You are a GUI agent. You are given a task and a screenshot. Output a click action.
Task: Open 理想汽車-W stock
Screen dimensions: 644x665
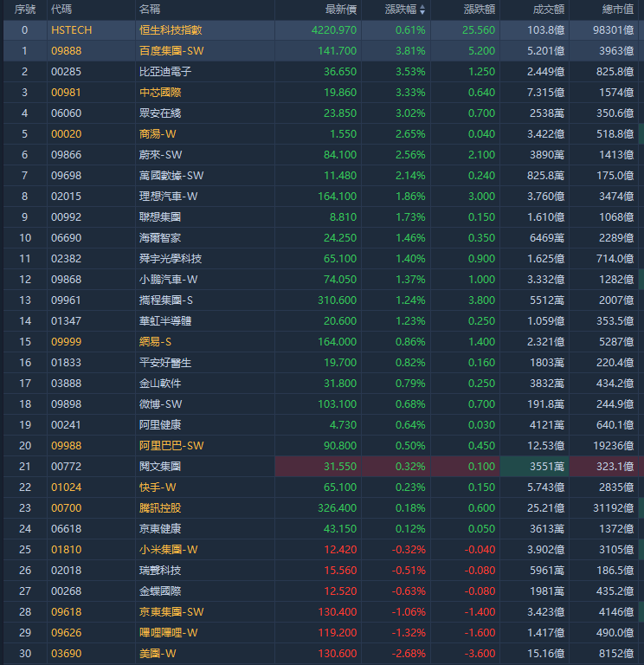[168, 197]
